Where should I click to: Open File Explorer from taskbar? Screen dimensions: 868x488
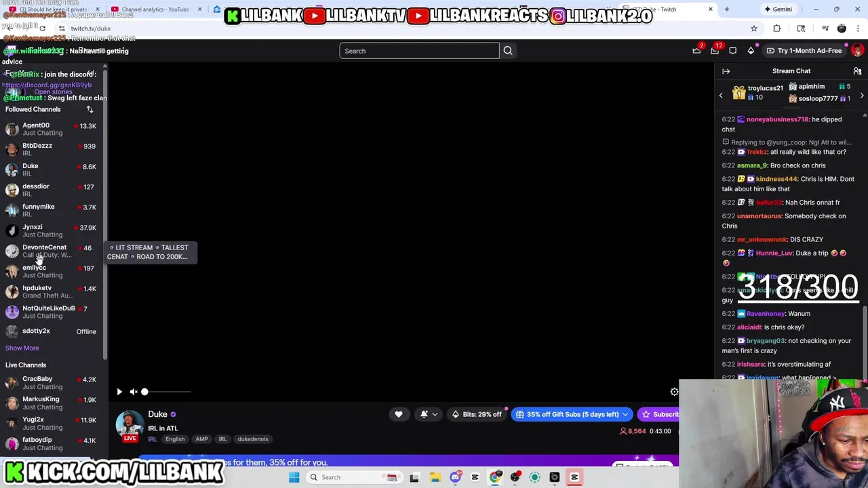pyautogui.click(x=435, y=477)
